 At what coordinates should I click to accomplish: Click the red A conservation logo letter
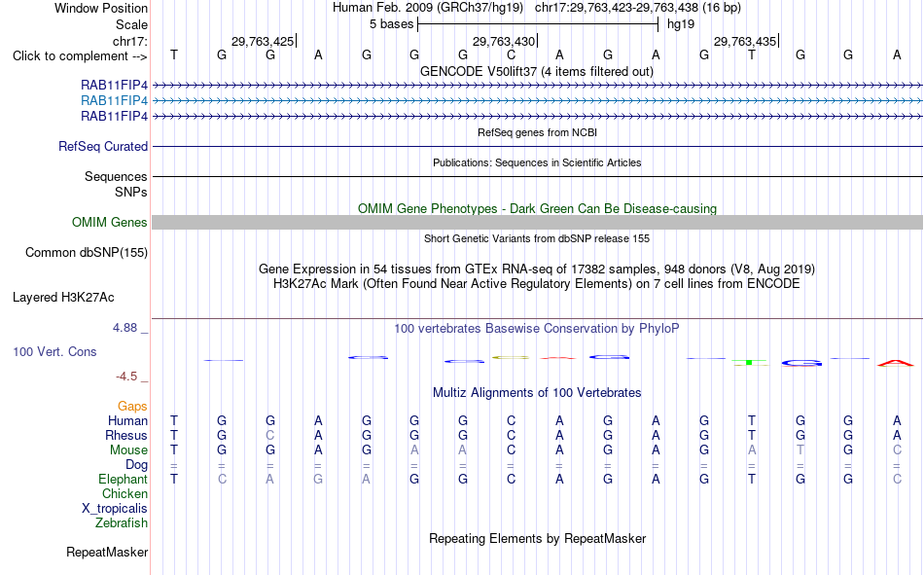click(896, 363)
